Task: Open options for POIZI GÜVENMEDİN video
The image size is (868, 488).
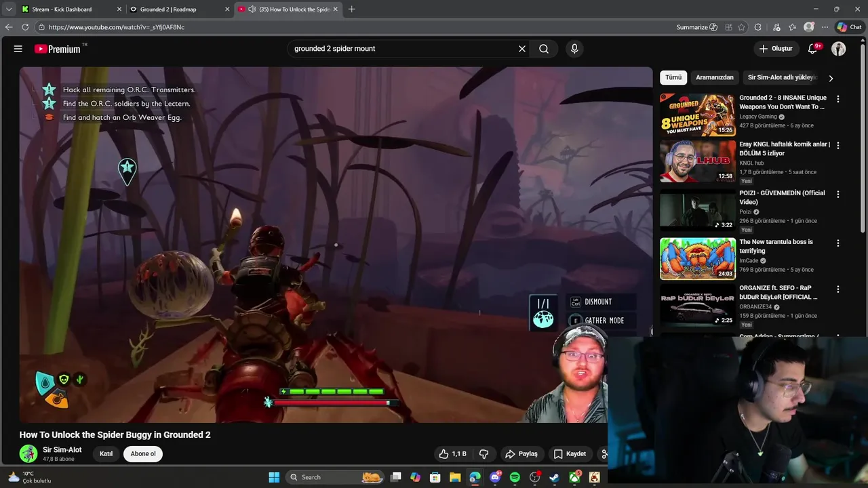Action: 838,195
